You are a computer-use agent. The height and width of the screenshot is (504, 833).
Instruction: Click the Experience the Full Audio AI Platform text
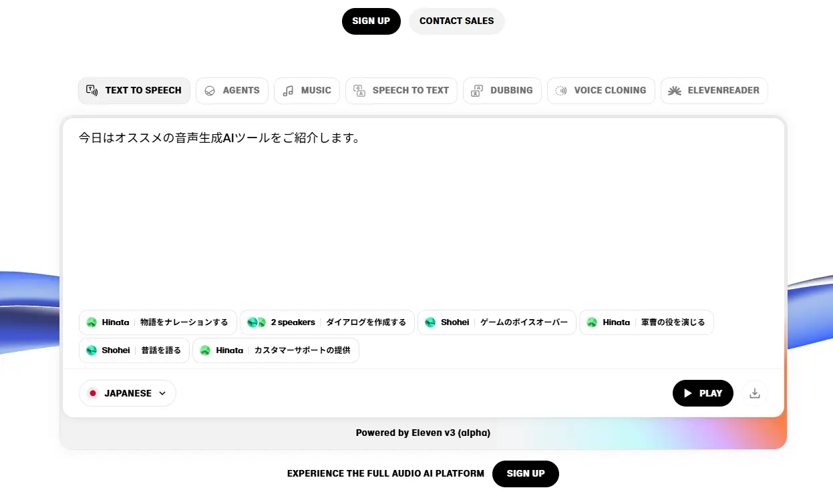[385, 473]
